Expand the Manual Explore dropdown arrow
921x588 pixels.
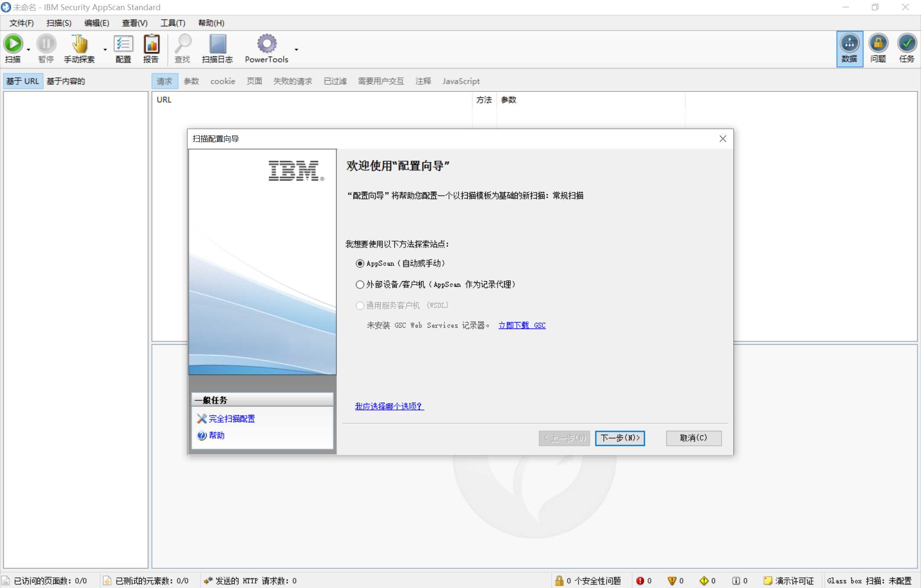[105, 50]
